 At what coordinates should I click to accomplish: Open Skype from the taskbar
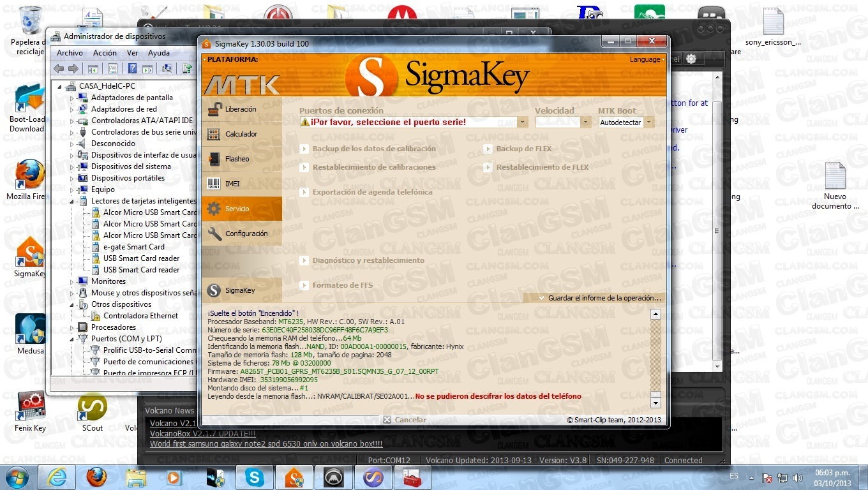(x=255, y=477)
